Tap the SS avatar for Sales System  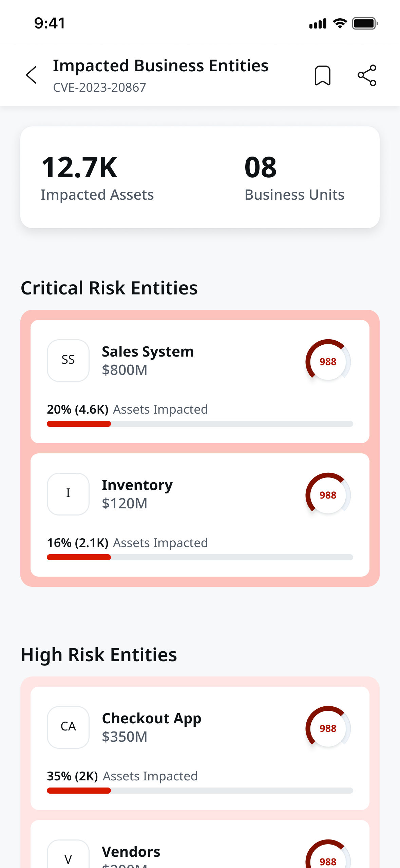pos(68,360)
